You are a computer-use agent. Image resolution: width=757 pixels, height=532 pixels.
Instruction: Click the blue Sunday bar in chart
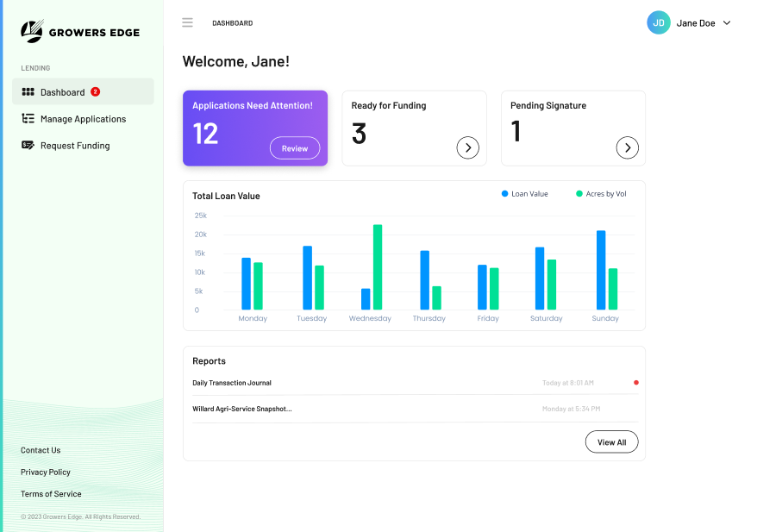tap(601, 270)
